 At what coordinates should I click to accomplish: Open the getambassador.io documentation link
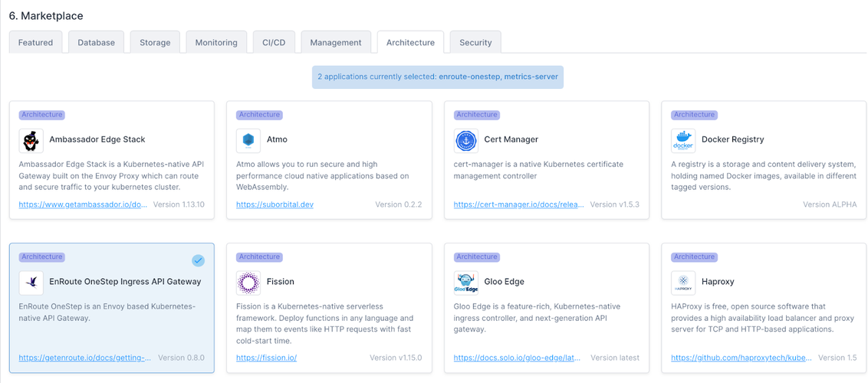coord(84,205)
